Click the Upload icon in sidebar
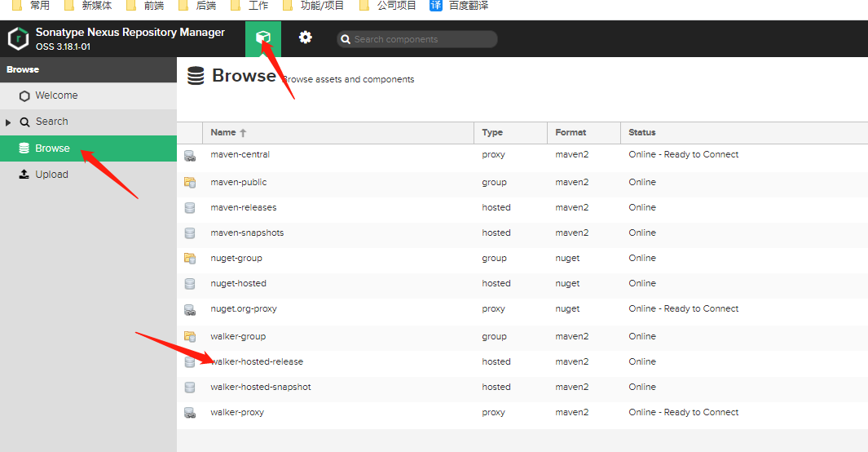The width and height of the screenshot is (868, 452). [24, 174]
